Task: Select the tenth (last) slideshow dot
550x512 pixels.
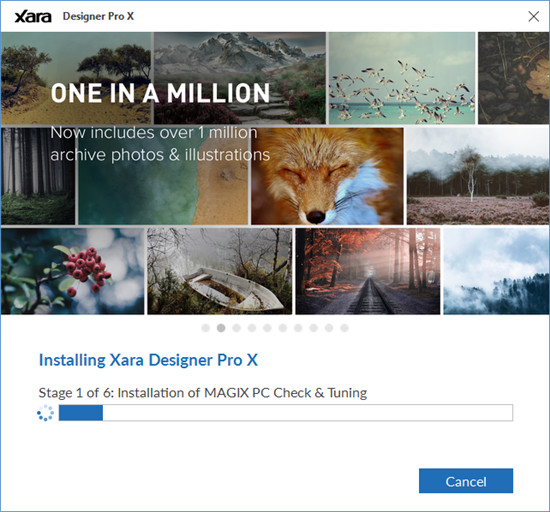Action: click(x=344, y=328)
